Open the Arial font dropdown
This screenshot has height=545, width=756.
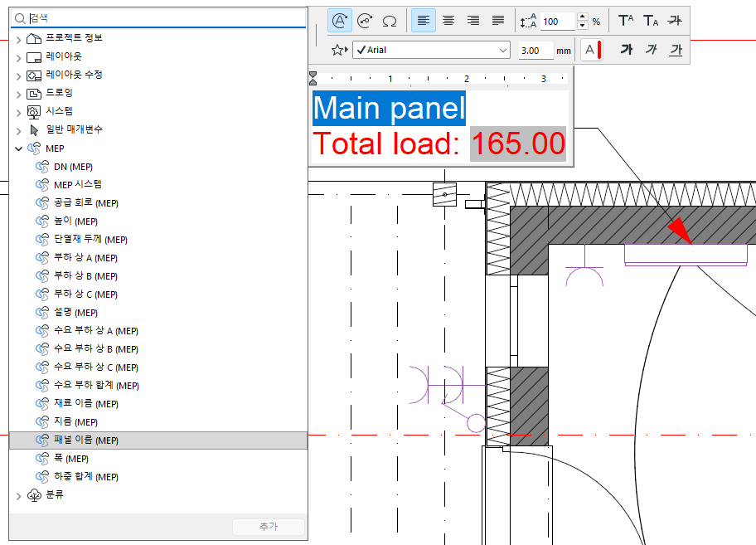click(x=432, y=50)
